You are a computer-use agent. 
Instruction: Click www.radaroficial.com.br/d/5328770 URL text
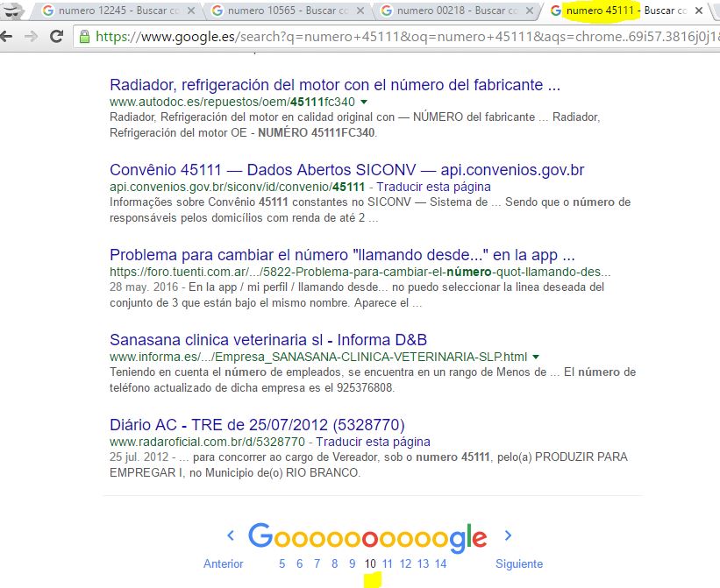tap(207, 442)
